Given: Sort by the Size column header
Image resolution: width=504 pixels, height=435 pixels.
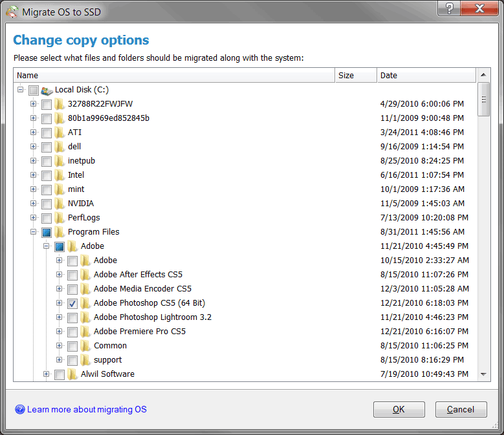Looking at the screenshot, I should [356, 76].
